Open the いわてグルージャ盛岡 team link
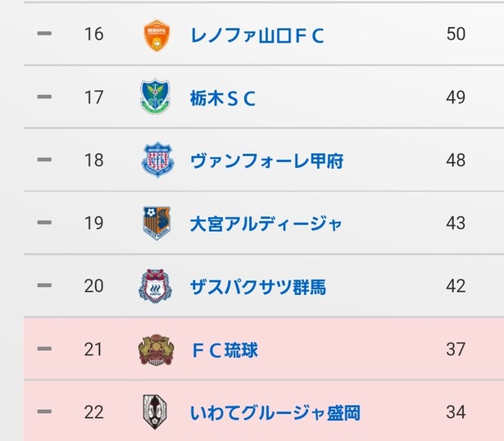 tap(275, 413)
